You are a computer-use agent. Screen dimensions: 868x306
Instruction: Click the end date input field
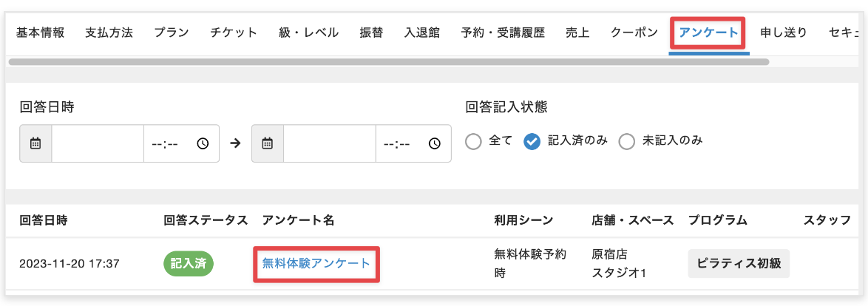329,143
